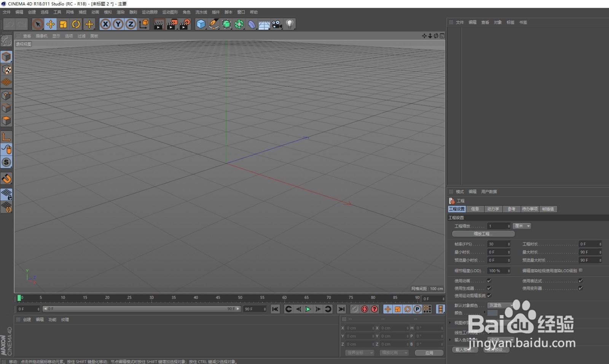Toggle snap magnet icon in left sidebar
609x364 pixels.
tap(6, 178)
